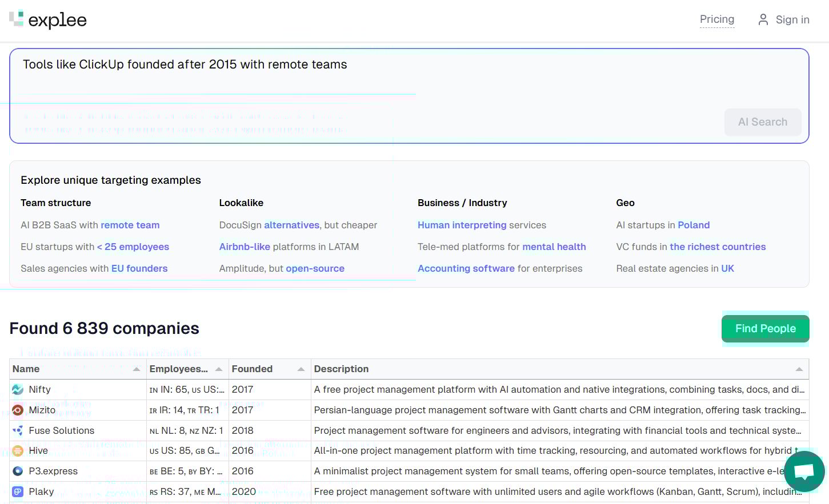
Task: Click Mizito's Persian-language description text
Action: (560, 410)
